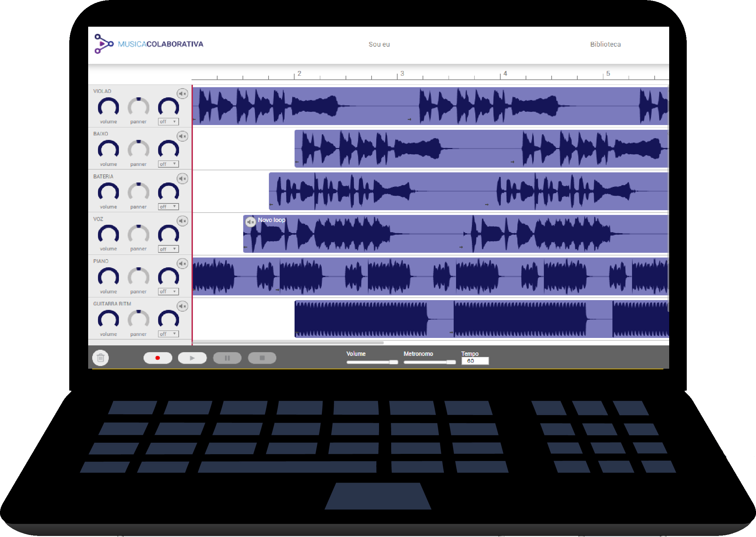Mute the VIOLAO track
The width and height of the screenshot is (756, 537).
pos(182,94)
